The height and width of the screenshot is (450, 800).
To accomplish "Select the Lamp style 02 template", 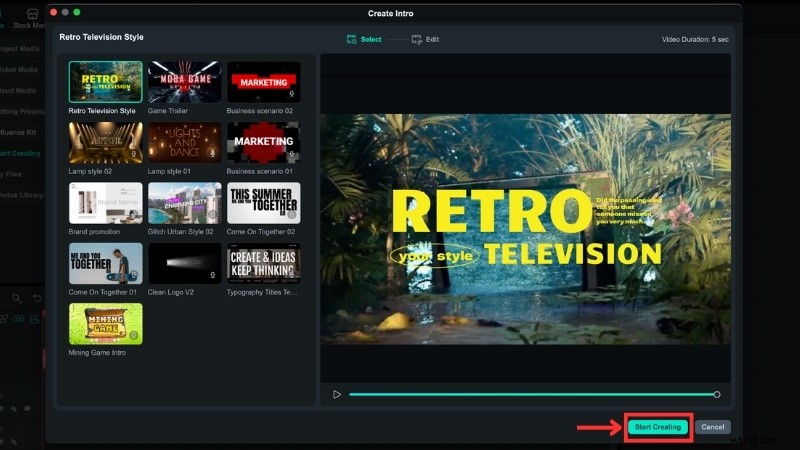I will [105, 142].
